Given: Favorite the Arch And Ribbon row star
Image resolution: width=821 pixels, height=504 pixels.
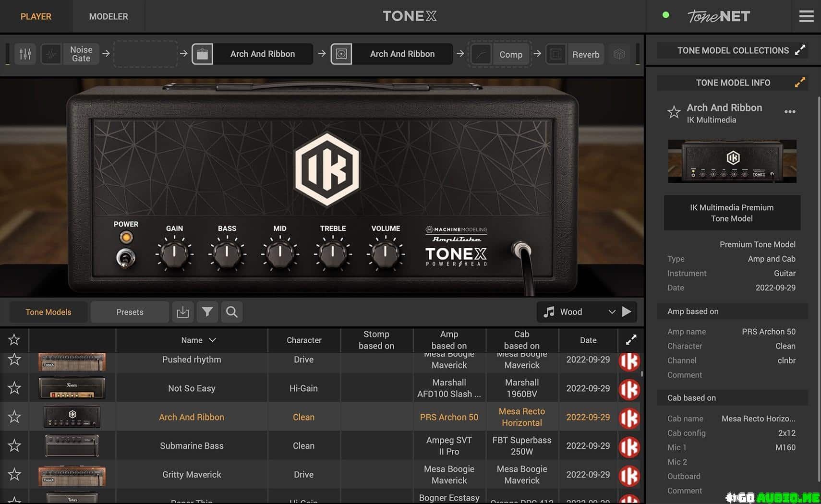Looking at the screenshot, I should coord(14,417).
